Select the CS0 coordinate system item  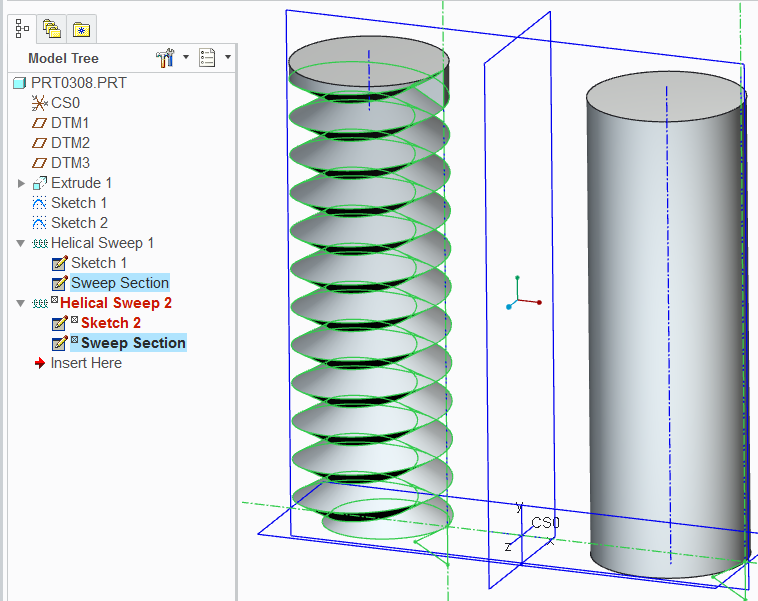pyautogui.click(x=65, y=103)
